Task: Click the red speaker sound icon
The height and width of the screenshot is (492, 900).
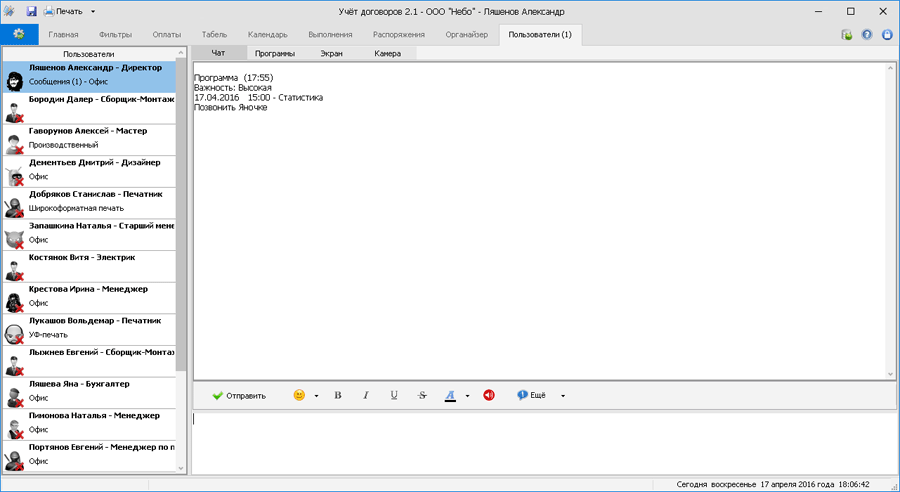Action: coord(488,395)
